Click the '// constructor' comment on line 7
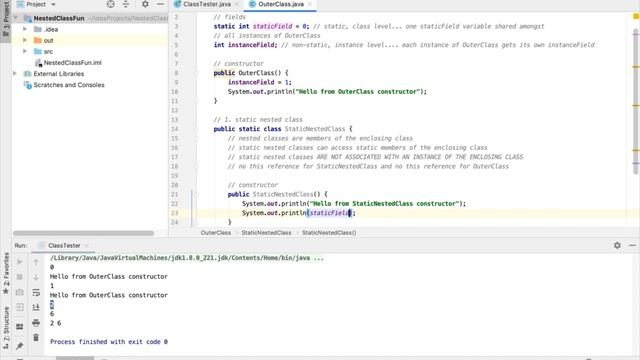This screenshot has width=640, height=360. coord(238,64)
